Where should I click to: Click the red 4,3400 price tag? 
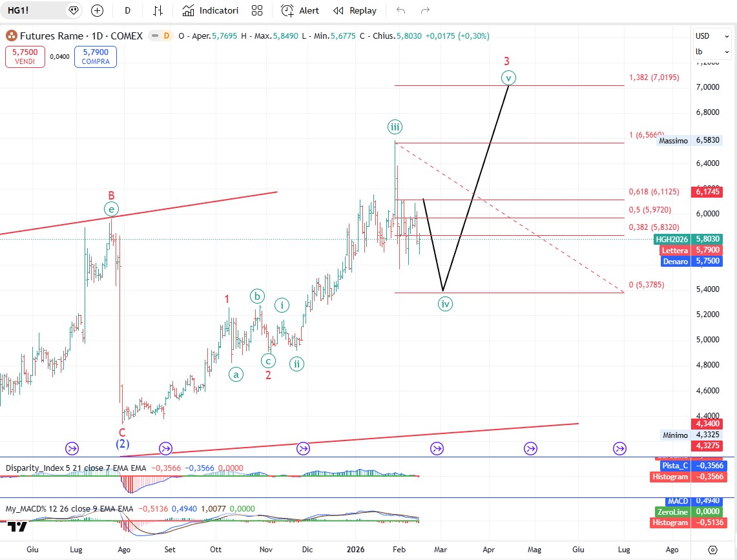[707, 424]
